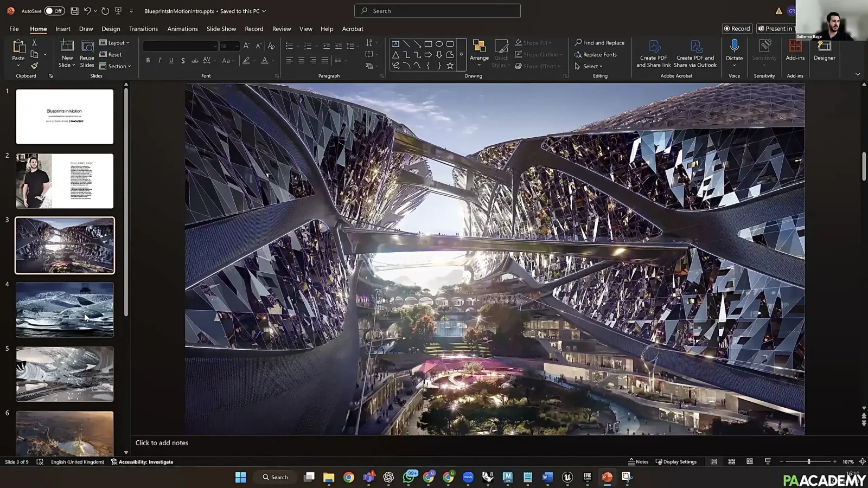Click the Record button at top right
The height and width of the screenshot is (488, 868).
(x=737, y=29)
